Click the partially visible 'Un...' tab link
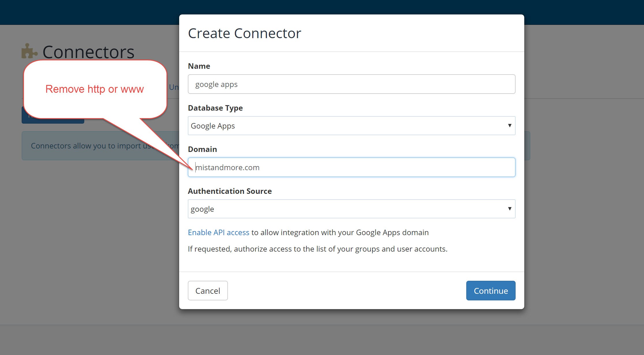This screenshot has height=355, width=644. coord(174,87)
